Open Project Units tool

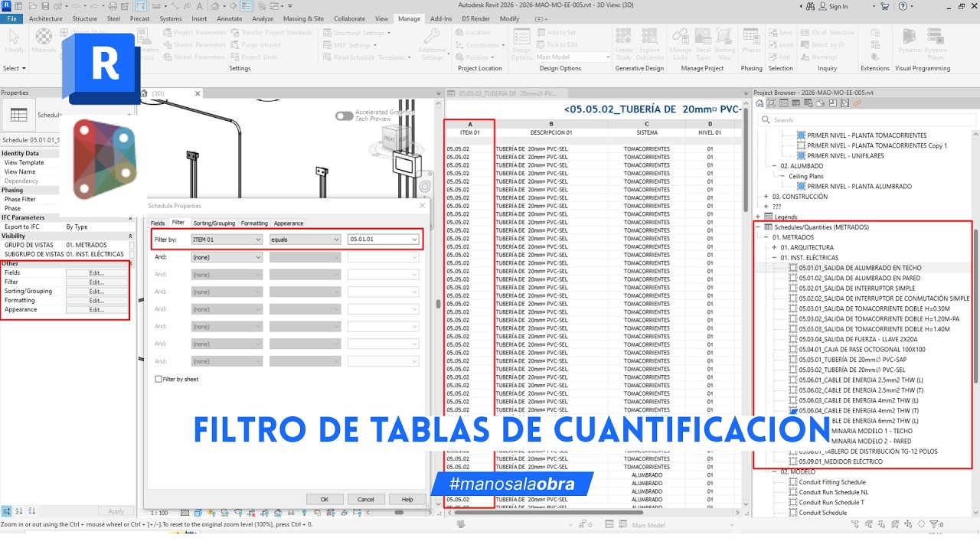[253, 57]
